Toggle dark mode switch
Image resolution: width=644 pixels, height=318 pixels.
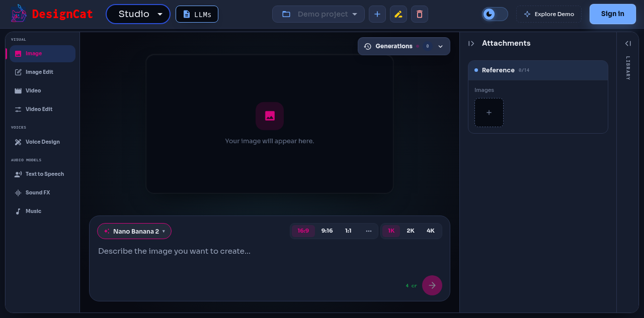tap(495, 14)
